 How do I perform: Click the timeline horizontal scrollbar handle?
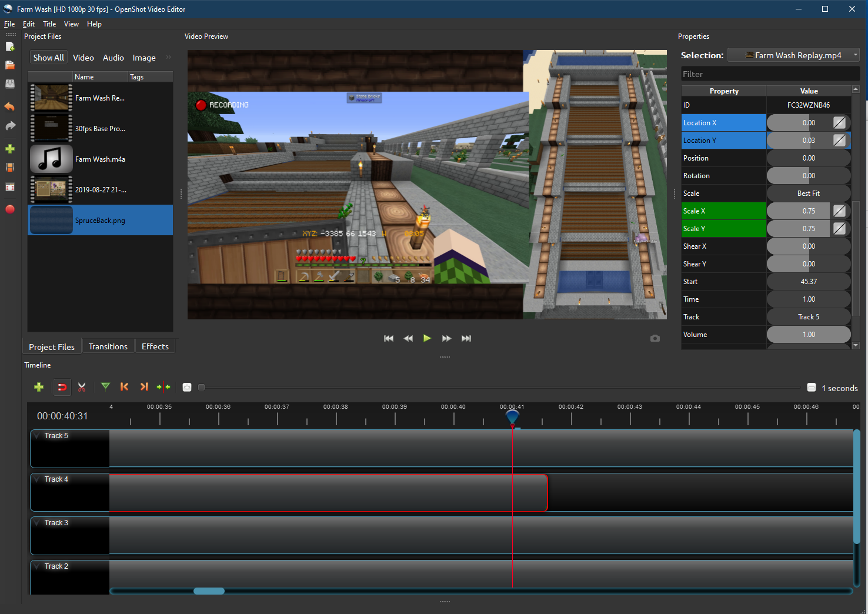tap(209, 591)
